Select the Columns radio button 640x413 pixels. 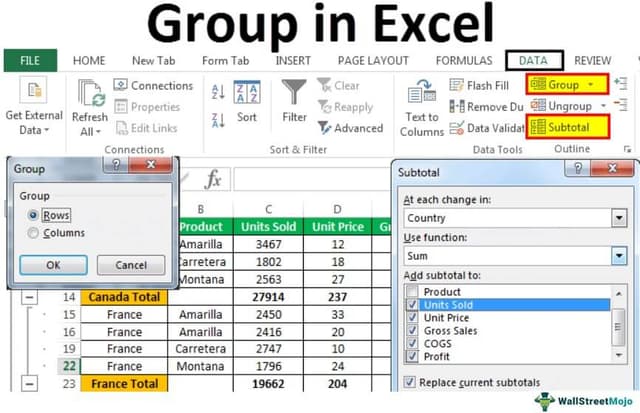pyautogui.click(x=34, y=233)
